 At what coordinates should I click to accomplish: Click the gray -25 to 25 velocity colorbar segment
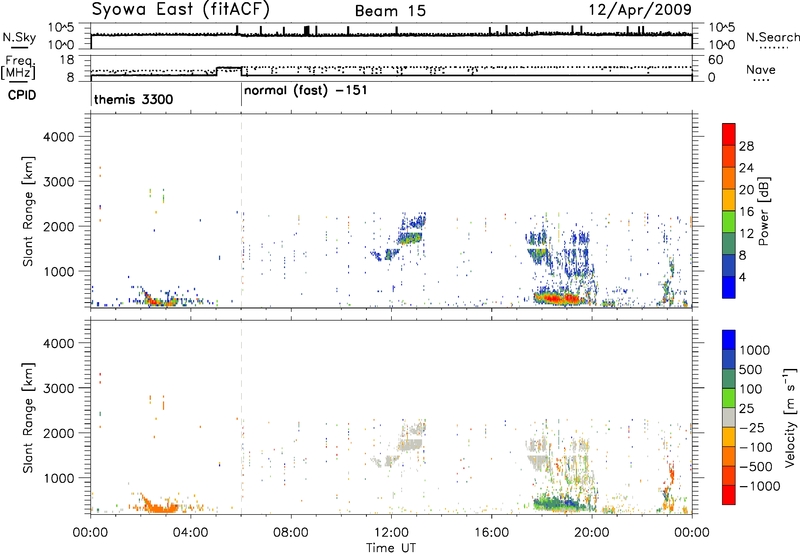point(729,417)
